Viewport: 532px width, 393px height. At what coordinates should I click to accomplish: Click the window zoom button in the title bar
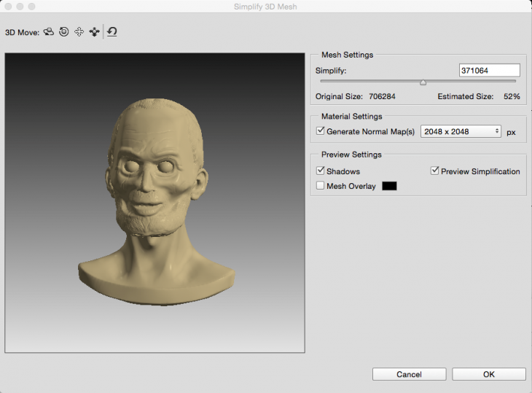click(31, 6)
